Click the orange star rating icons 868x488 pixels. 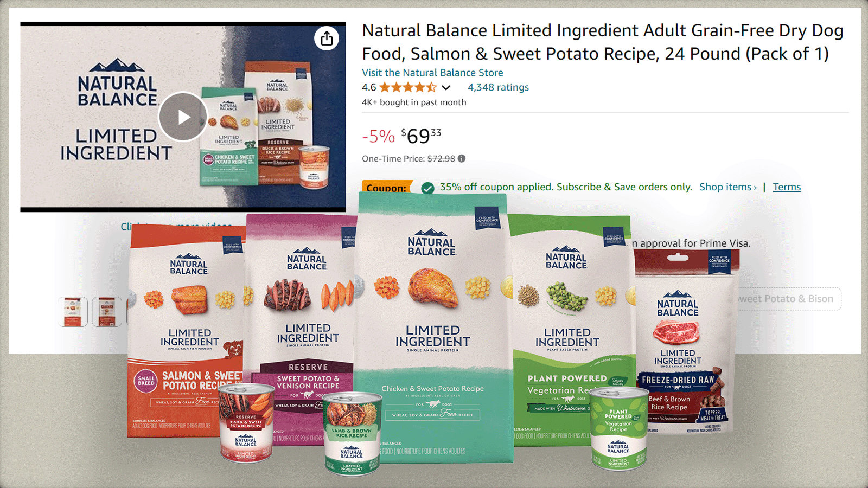point(408,87)
